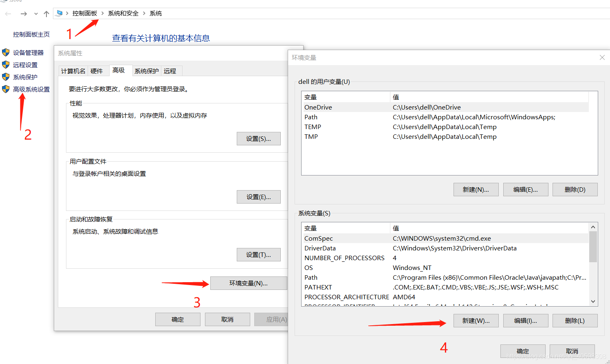610x364 pixels.
Task: Close the 环境变量 dialog
Action: point(602,57)
